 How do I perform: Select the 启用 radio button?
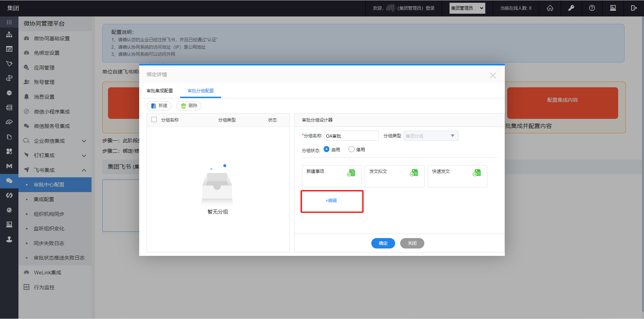click(326, 149)
